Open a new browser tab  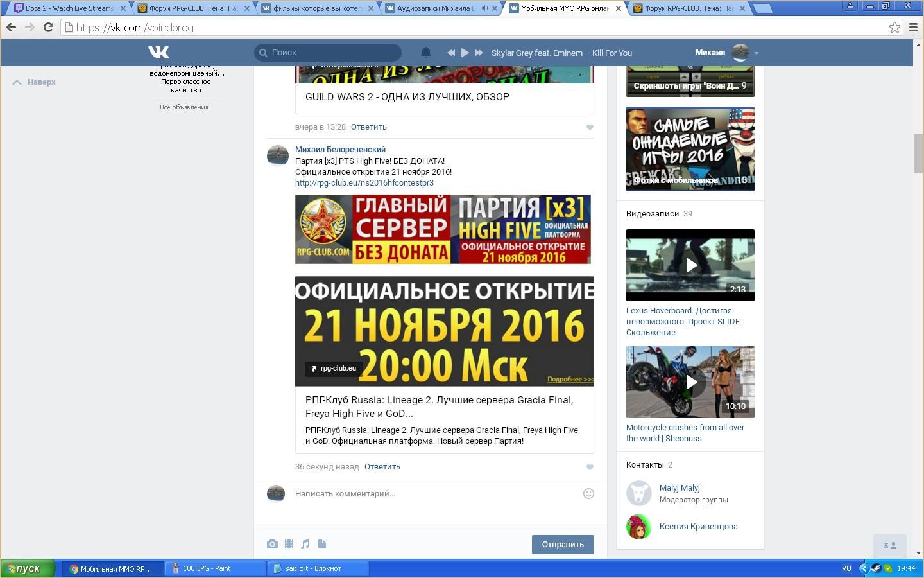coord(762,8)
